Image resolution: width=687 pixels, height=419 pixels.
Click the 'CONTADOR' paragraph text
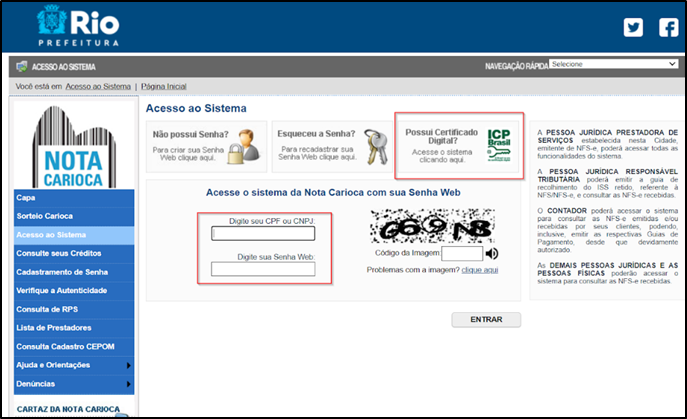click(608, 230)
